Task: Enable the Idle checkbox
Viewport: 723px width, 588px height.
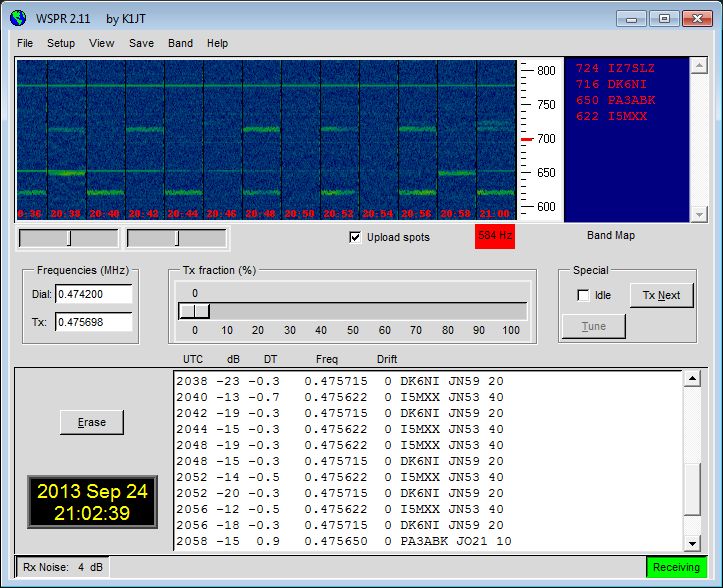Action: click(x=583, y=295)
